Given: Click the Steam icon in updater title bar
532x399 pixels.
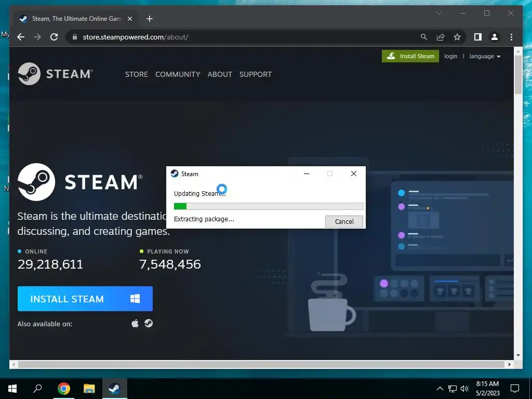Looking at the screenshot, I should [x=175, y=174].
